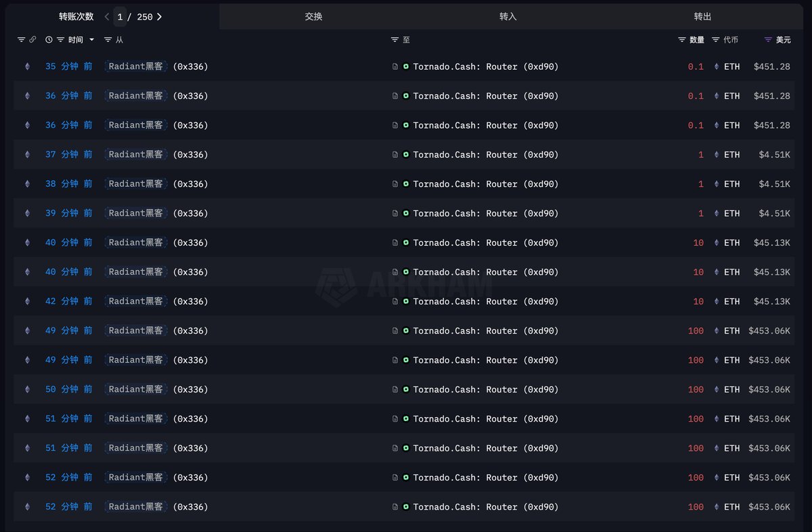
Task: Open the 从 sender filter icon
Action: tap(108, 40)
